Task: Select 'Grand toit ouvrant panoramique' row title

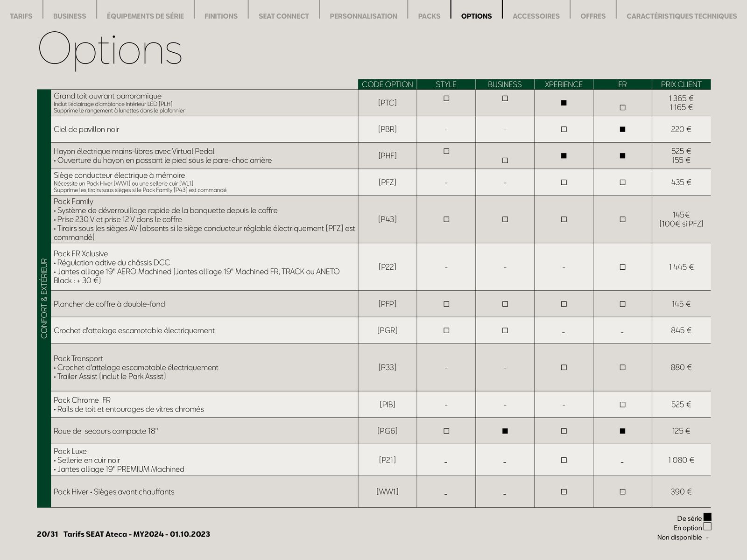Action: tap(107, 96)
